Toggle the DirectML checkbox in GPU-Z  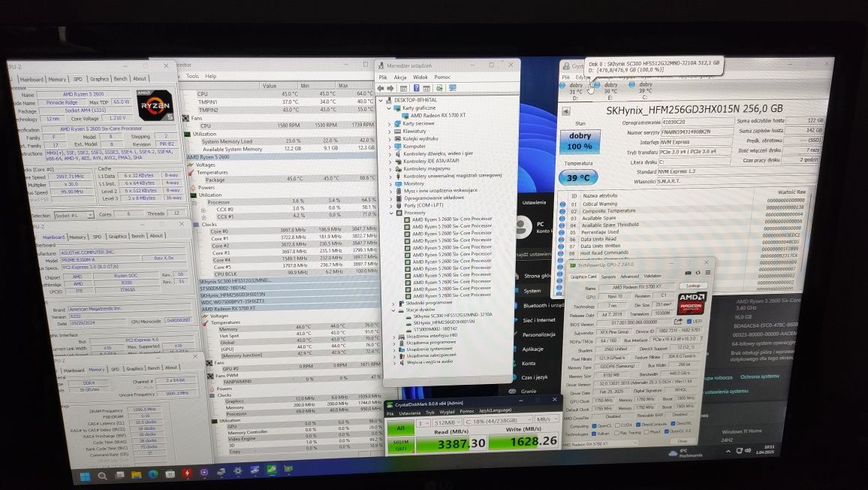point(672,423)
